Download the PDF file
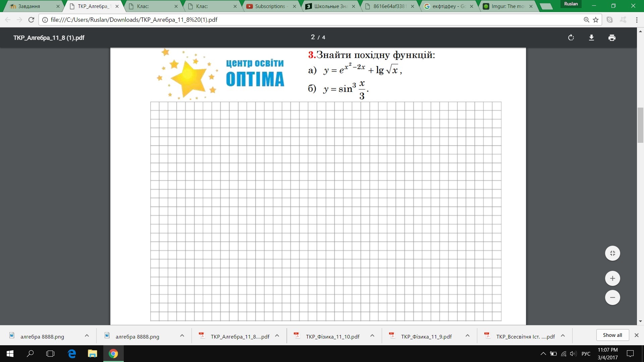 click(x=591, y=38)
